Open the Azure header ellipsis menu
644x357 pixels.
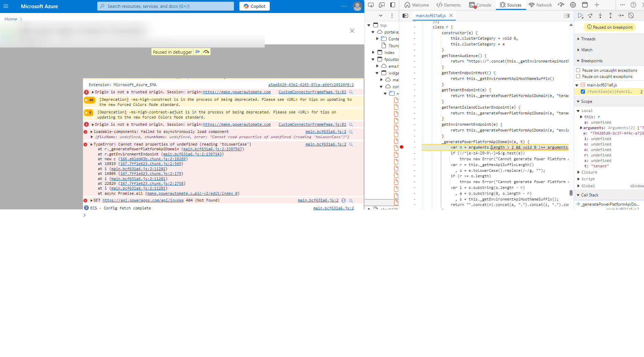coord(344,6)
